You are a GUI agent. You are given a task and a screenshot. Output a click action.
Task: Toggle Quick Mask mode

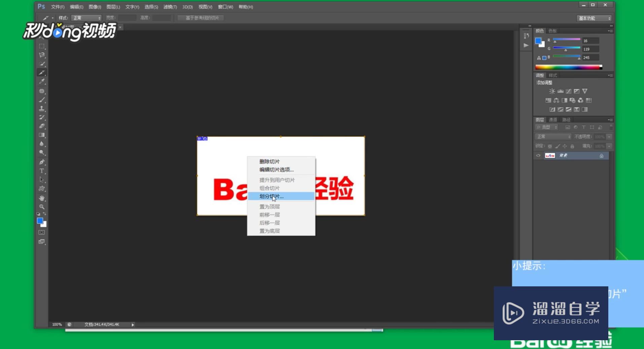(x=41, y=232)
